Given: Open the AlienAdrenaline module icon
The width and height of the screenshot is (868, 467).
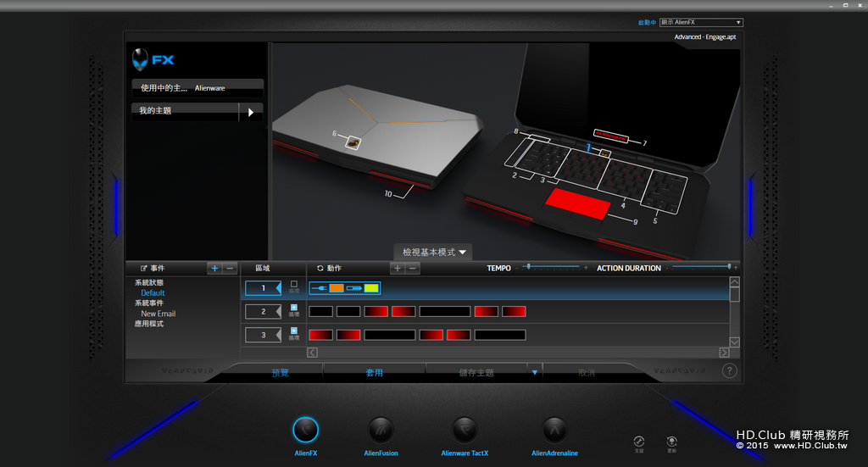Looking at the screenshot, I should (x=554, y=430).
